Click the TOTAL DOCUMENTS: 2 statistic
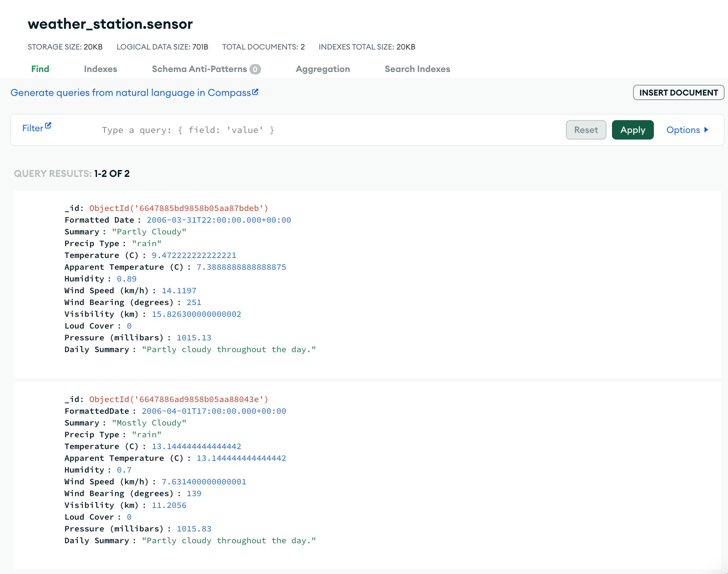 point(264,47)
